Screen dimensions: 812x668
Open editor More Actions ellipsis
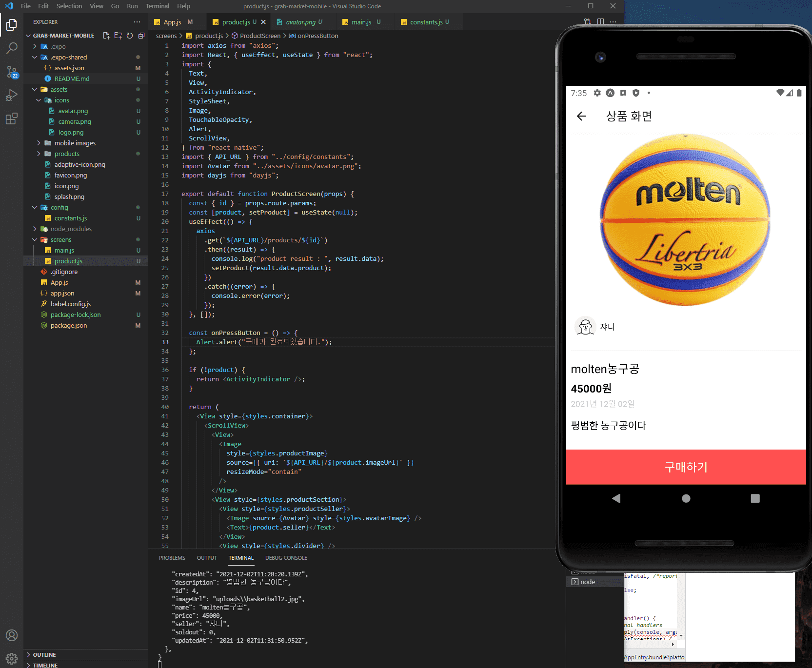point(613,22)
